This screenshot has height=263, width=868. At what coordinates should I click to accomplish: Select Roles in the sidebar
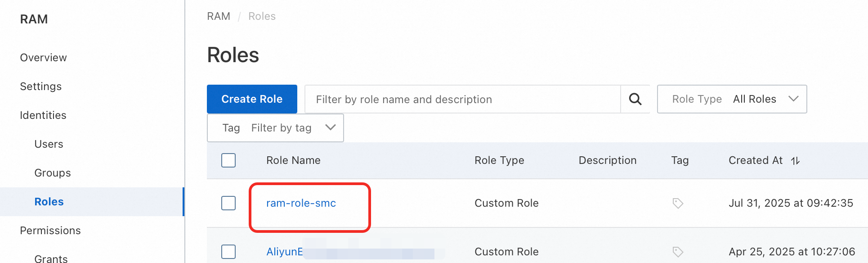click(x=49, y=202)
